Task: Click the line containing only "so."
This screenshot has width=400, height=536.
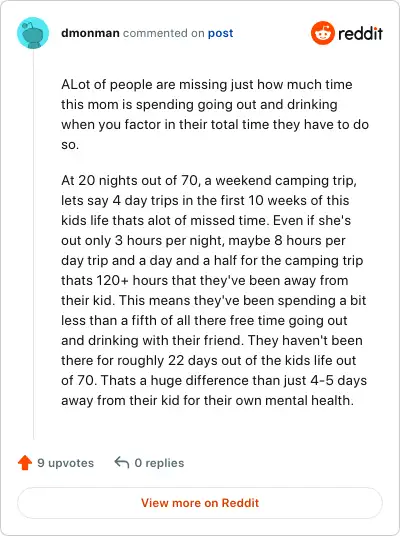Action: click(x=70, y=145)
